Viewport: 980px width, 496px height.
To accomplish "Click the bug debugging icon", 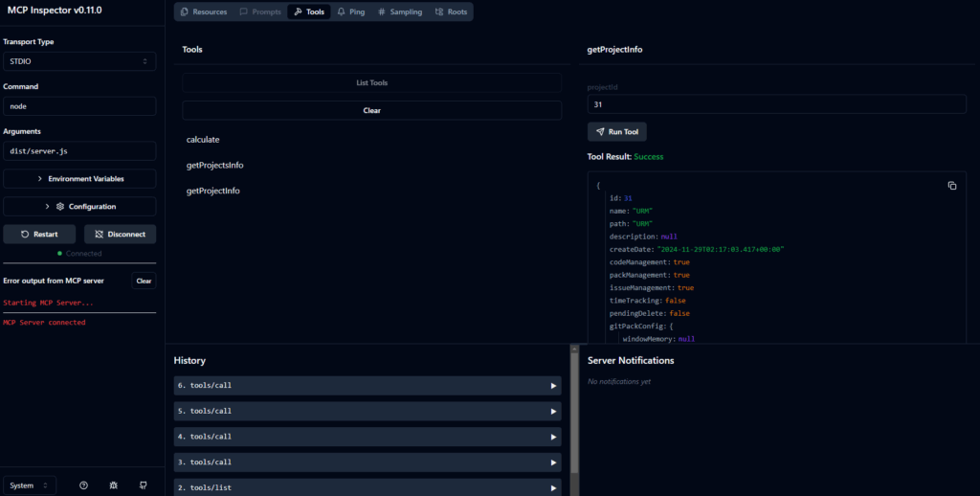I will [x=113, y=485].
